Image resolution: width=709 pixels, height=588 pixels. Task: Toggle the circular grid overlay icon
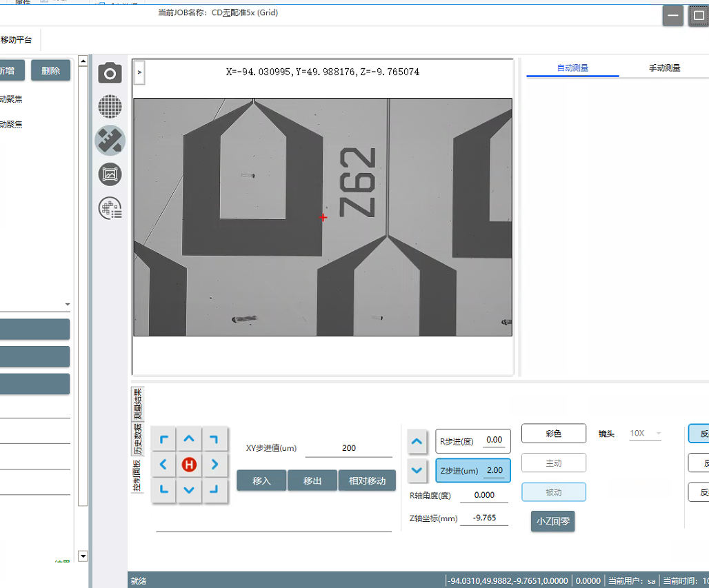click(110, 106)
